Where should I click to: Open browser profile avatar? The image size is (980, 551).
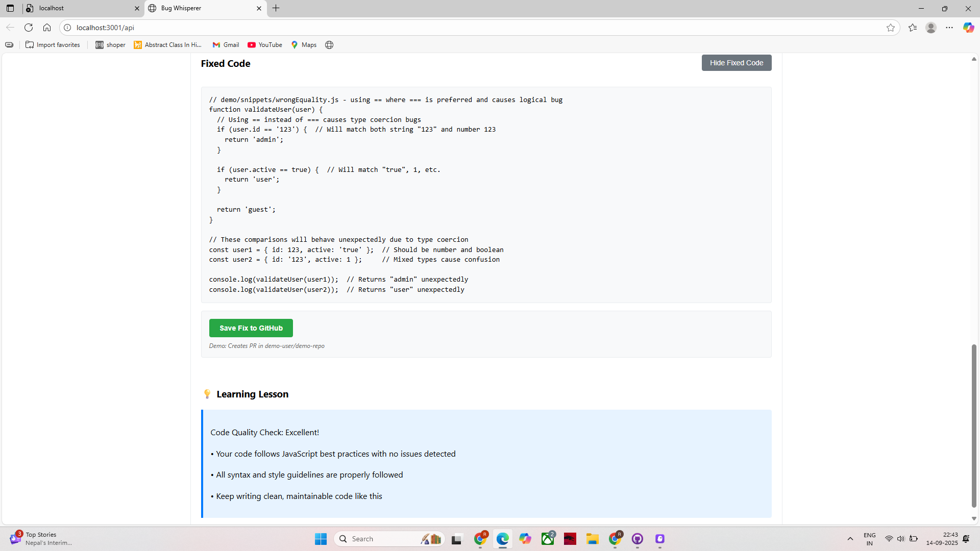point(931,28)
